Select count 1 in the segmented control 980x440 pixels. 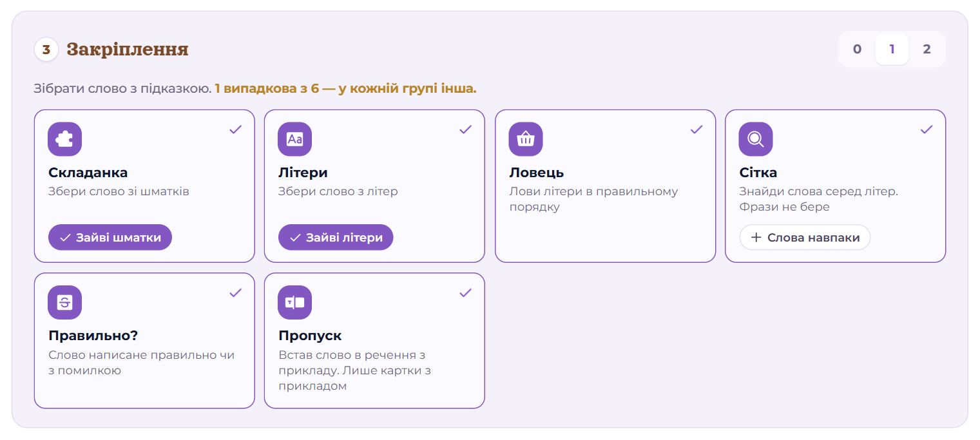point(892,49)
